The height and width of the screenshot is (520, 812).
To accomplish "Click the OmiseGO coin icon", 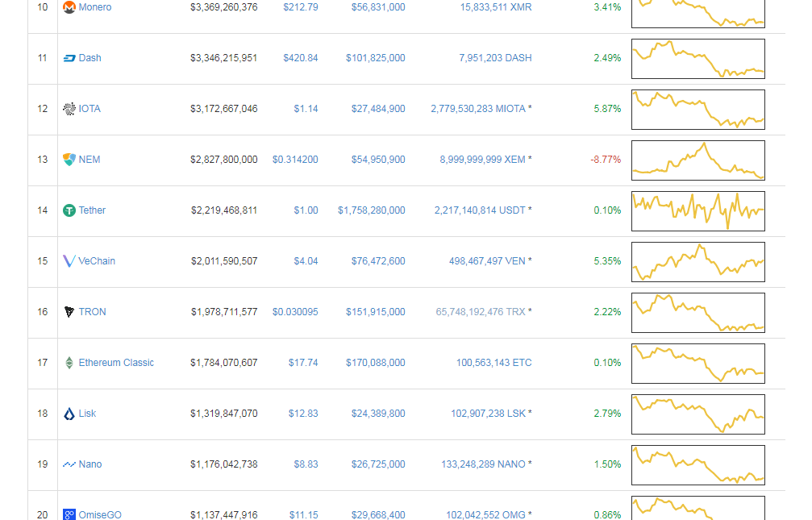I will (x=70, y=514).
